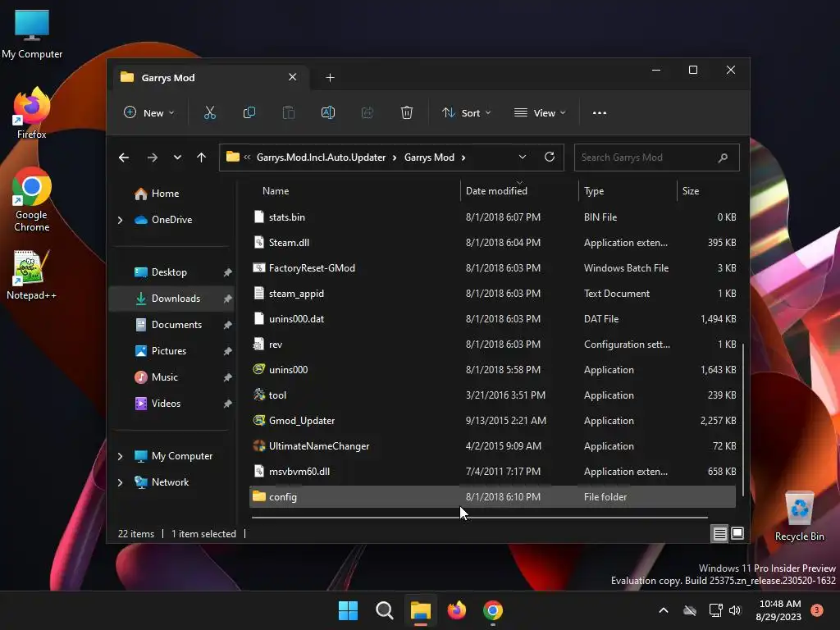Open the View dropdown menu
The image size is (840, 630).
click(540, 113)
